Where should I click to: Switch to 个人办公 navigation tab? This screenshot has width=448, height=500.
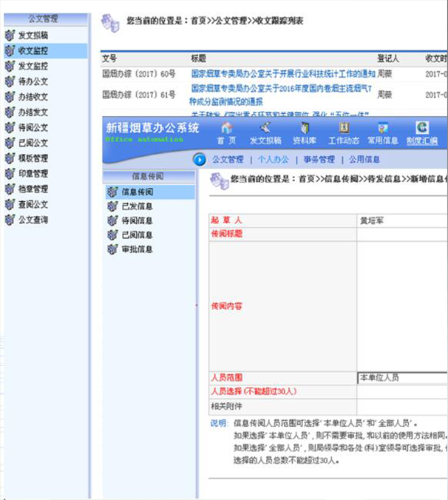274,160
